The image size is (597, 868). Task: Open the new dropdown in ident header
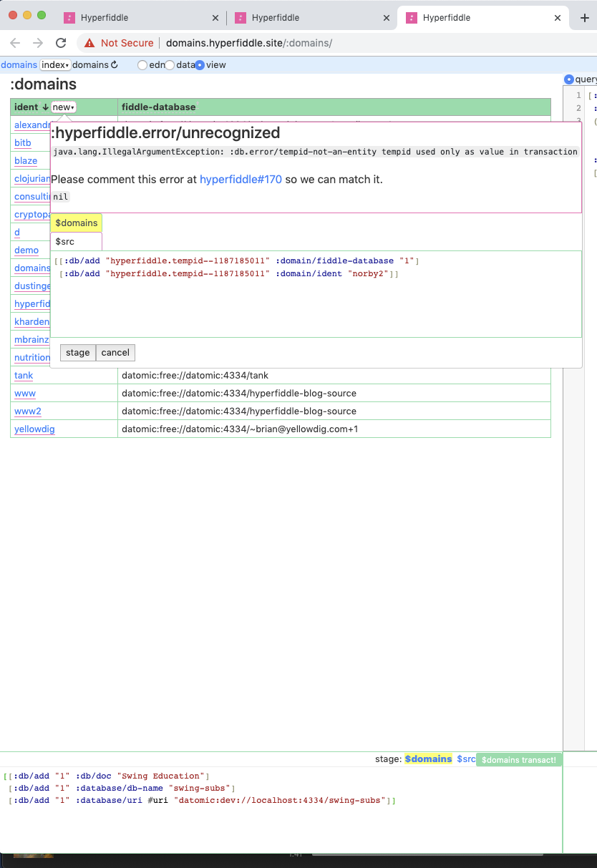64,107
